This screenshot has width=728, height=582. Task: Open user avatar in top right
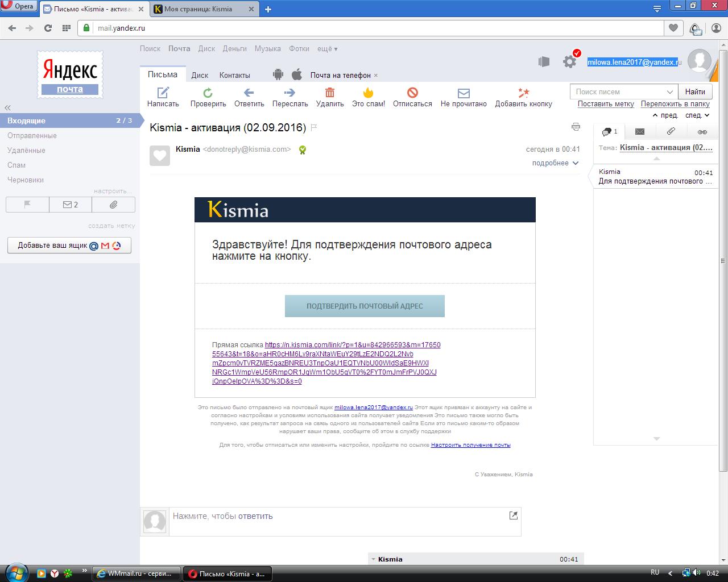point(700,61)
